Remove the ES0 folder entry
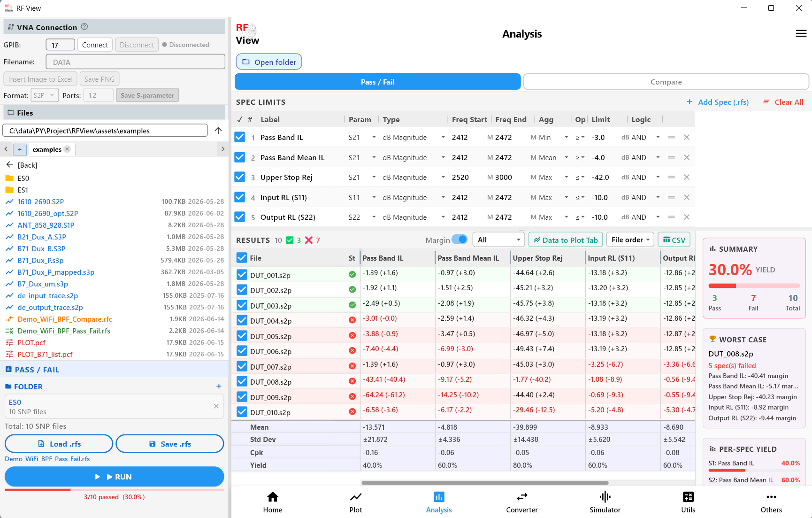Viewport: 812px width, 518px height. 216,406
